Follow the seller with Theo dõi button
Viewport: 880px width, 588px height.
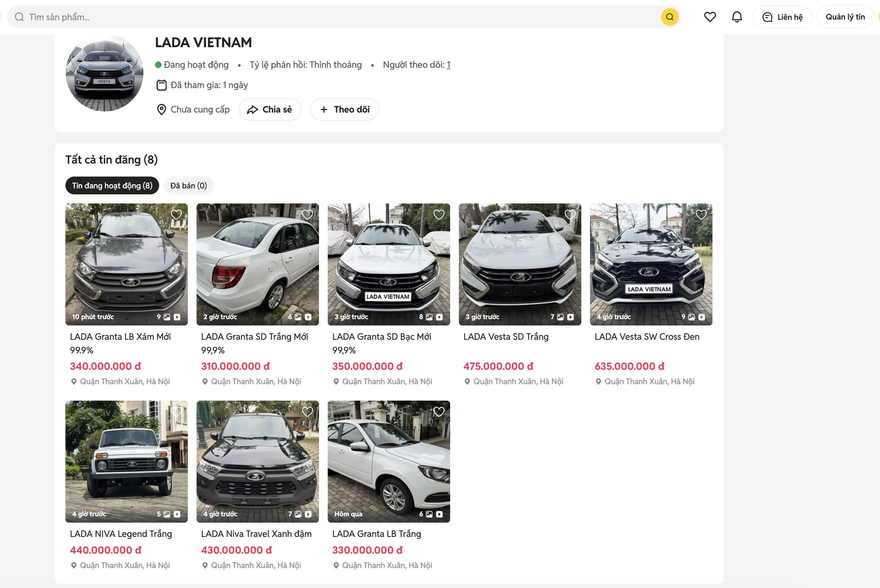tap(345, 109)
